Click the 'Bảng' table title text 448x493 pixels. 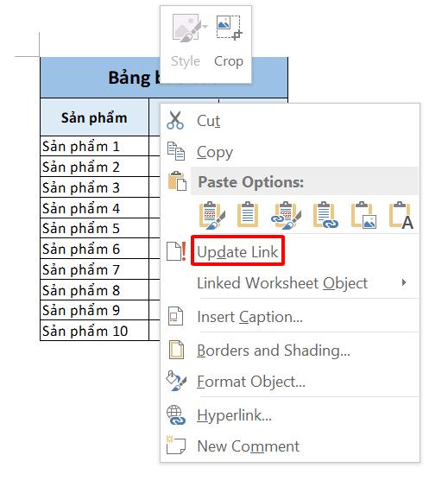pos(129,78)
